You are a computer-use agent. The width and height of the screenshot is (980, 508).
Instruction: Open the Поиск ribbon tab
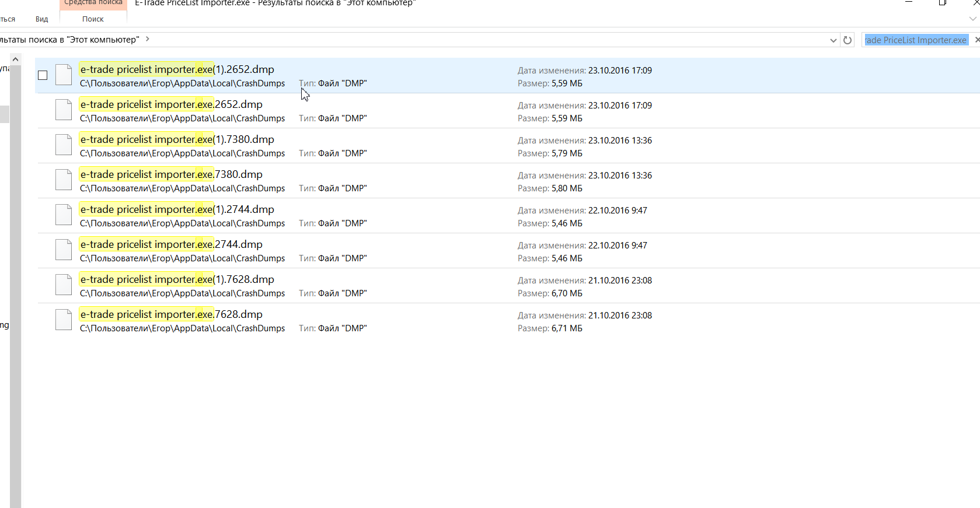[93, 19]
